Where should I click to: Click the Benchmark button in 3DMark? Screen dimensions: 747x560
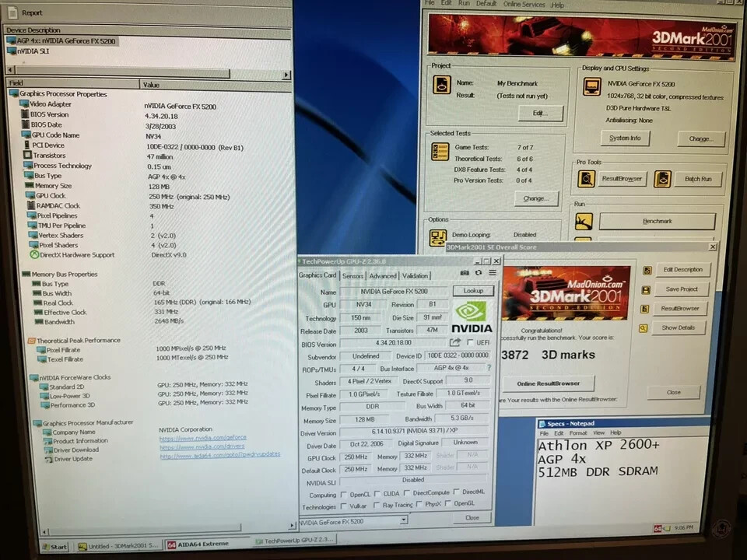click(657, 221)
